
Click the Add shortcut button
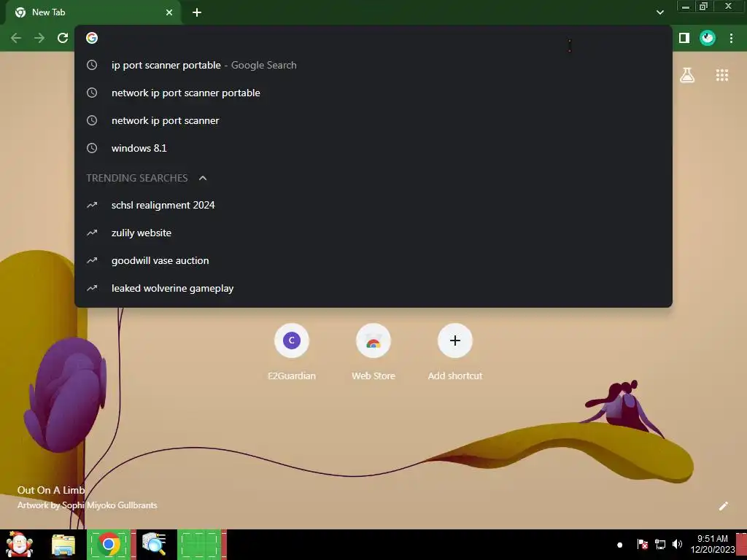coord(455,352)
